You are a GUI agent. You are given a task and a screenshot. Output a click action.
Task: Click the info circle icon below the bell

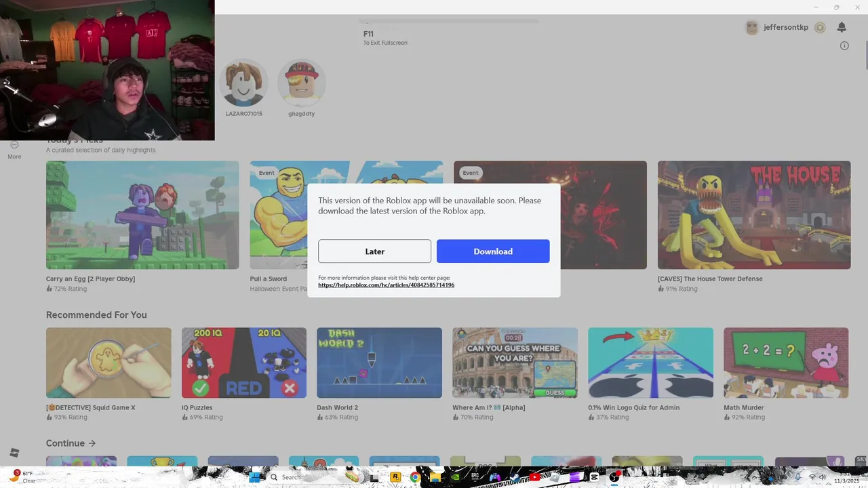coord(844,45)
